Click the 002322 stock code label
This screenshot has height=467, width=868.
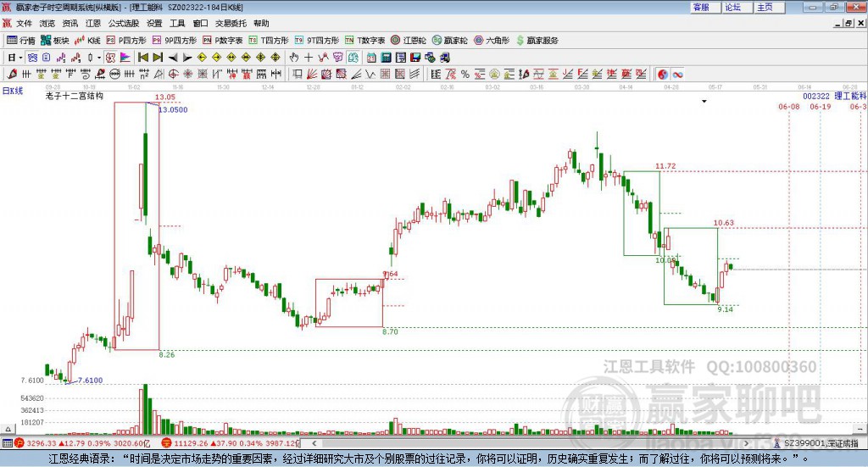click(816, 97)
